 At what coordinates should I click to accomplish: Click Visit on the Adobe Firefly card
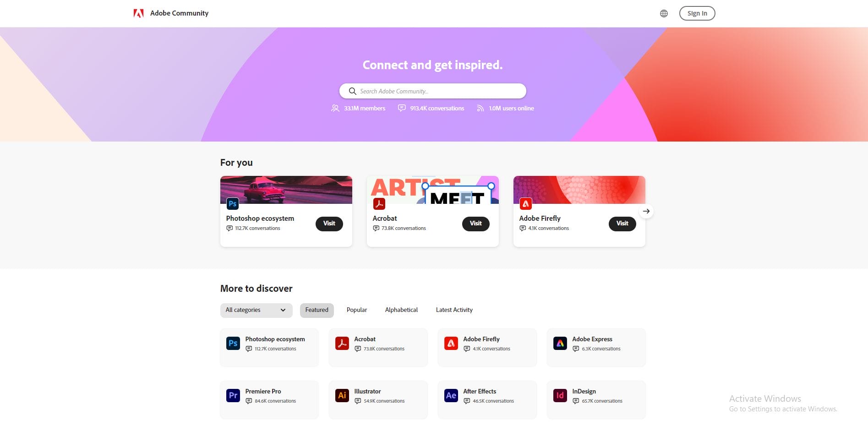point(622,224)
